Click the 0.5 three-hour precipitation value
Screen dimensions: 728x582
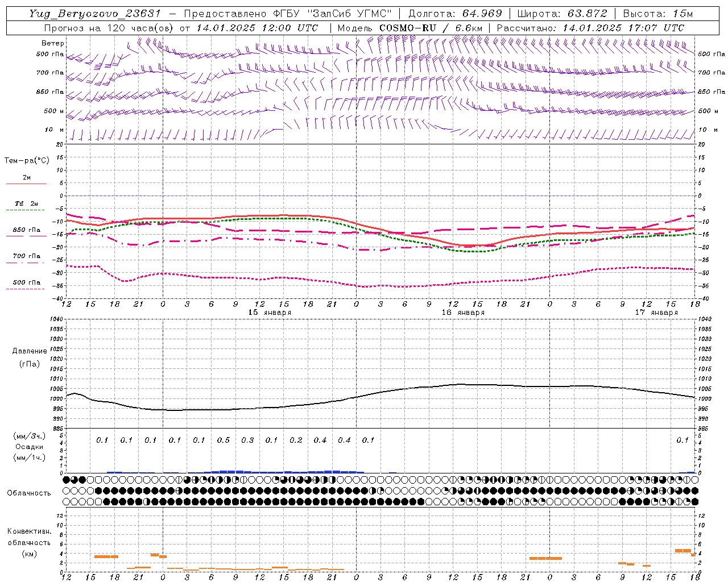[x=224, y=440]
